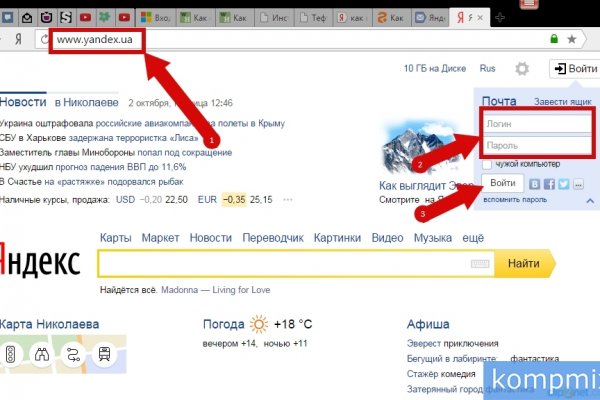The height and width of the screenshot is (400, 600).
Task: Click the public transport map icon
Action: click(x=102, y=354)
